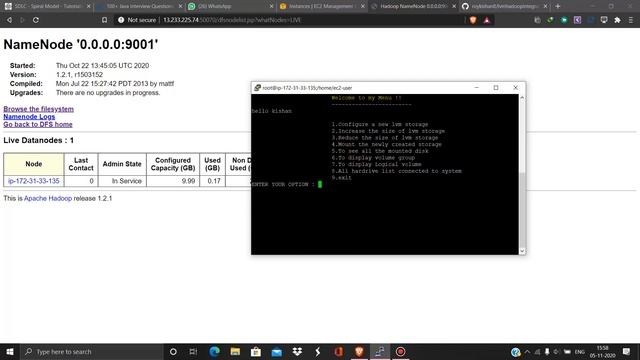The width and height of the screenshot is (640, 360).
Task: Click the browser address bar URL
Action: [232, 20]
